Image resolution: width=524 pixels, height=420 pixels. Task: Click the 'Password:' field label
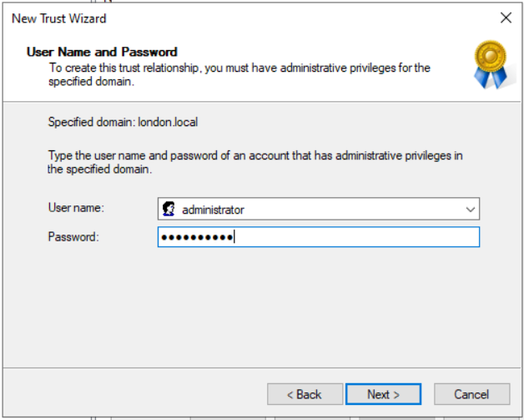coord(73,237)
